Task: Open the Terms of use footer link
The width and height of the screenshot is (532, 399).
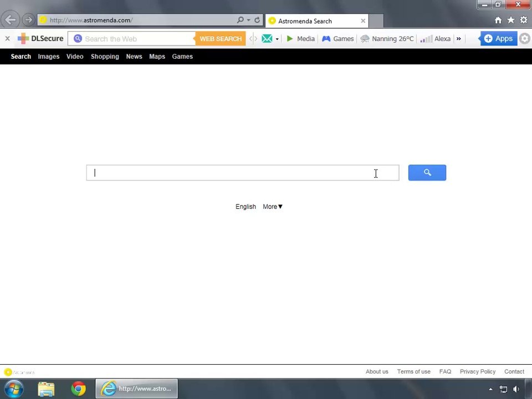Action: tap(413, 371)
